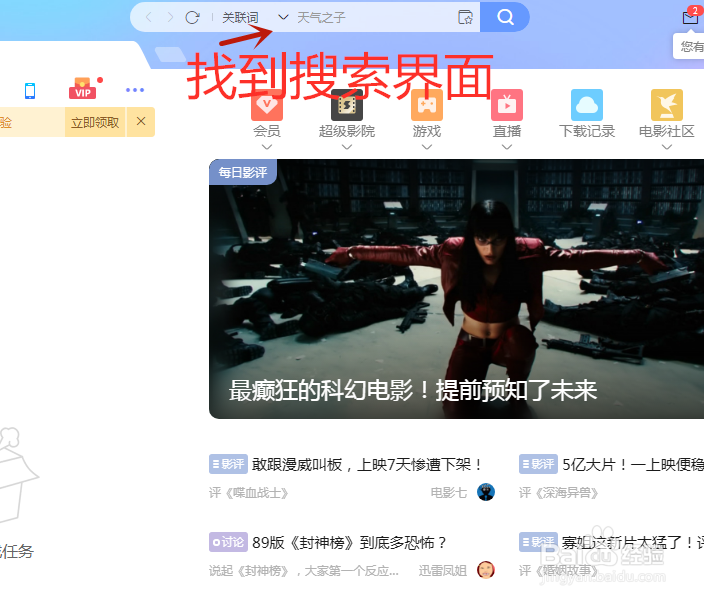Image resolution: width=704 pixels, height=601 pixels.
Task: Open the 每日影评 featured banner image
Action: tap(457, 289)
